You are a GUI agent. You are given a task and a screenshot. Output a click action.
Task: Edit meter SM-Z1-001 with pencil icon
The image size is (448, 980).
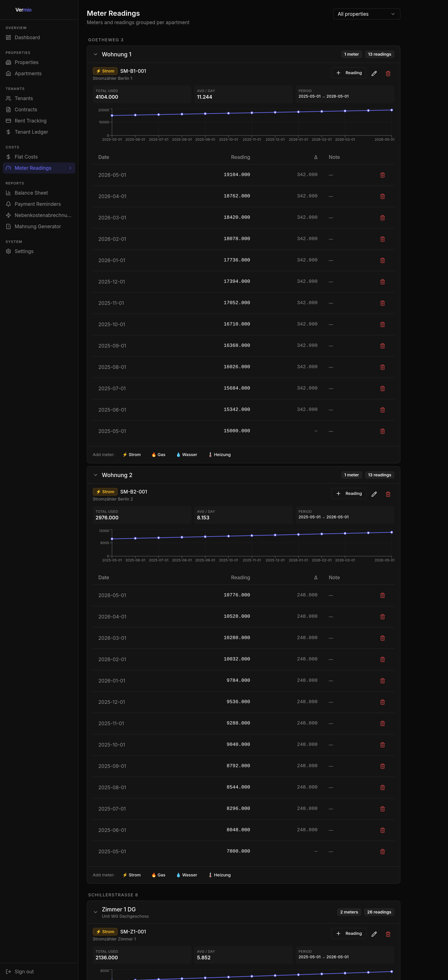pyautogui.click(x=374, y=934)
